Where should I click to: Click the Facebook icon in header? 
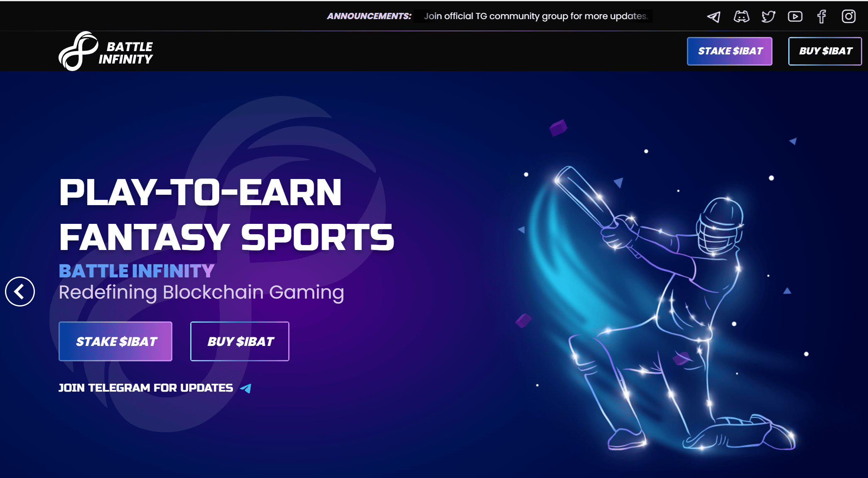(x=821, y=17)
